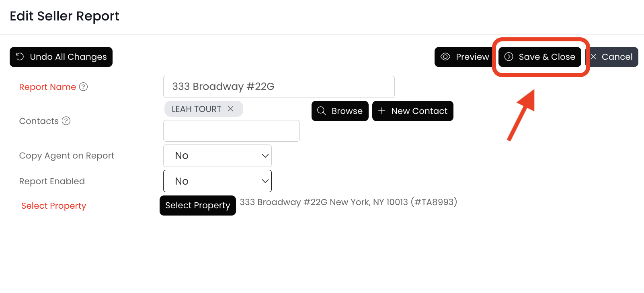The height and width of the screenshot is (293, 644).
Task: Click the plus icon on New Contact
Action: tap(381, 111)
